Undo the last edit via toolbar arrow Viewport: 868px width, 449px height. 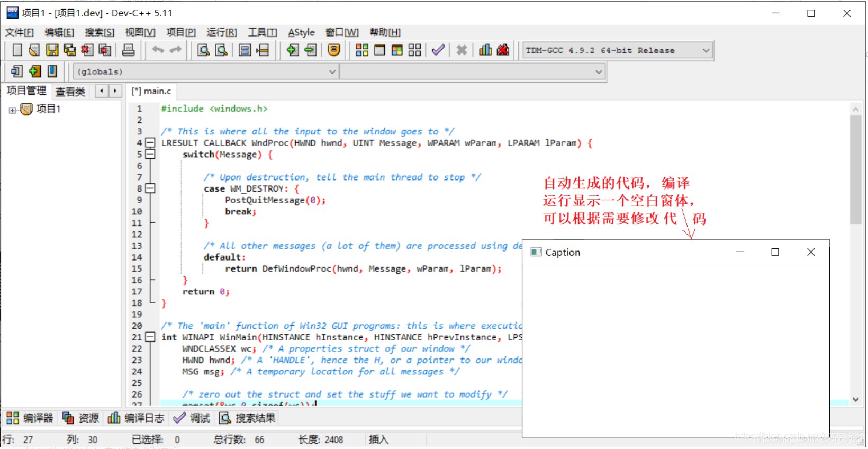coord(158,50)
